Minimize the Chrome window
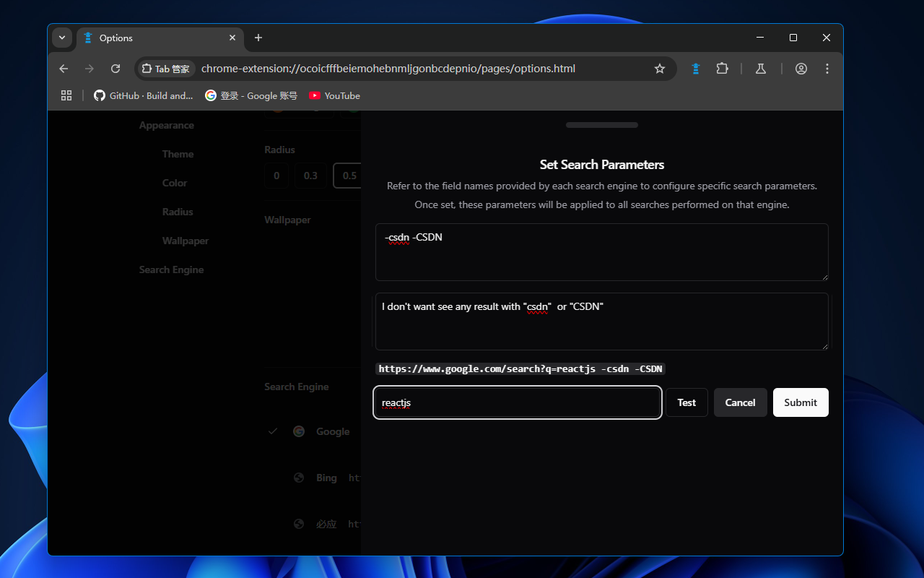 (760, 38)
